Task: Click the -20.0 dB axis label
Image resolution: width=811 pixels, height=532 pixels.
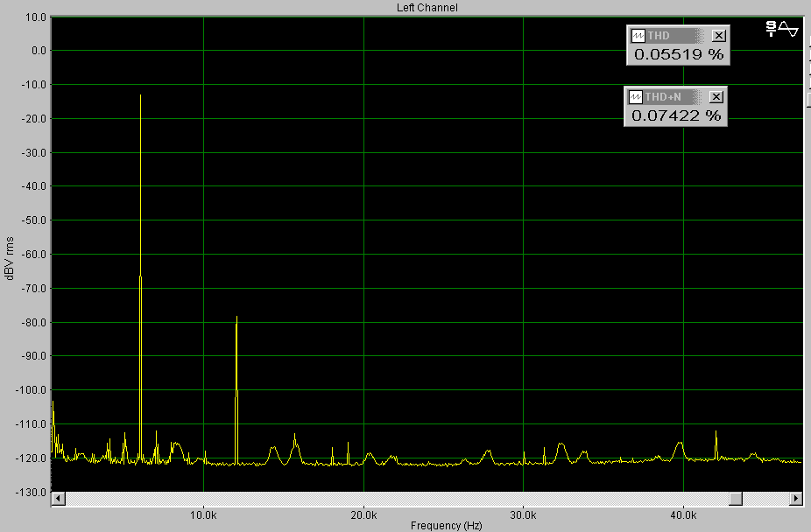Action: tap(34, 119)
